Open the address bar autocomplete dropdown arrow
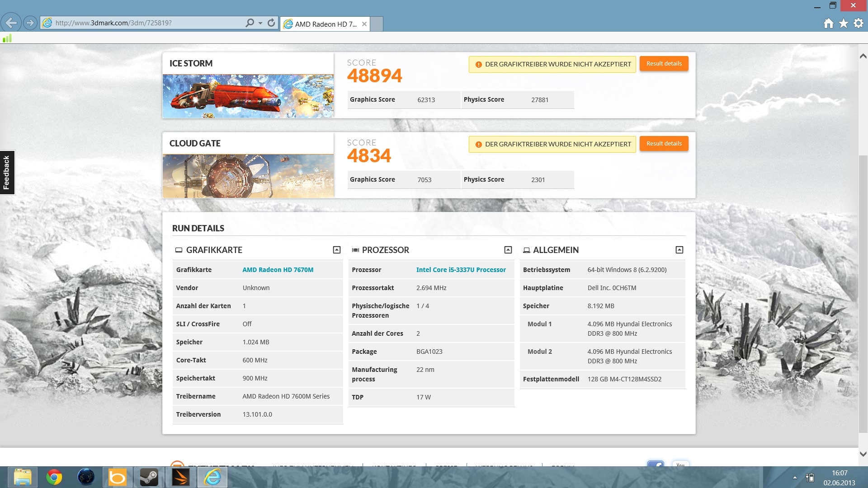This screenshot has height=488, width=868. point(260,23)
